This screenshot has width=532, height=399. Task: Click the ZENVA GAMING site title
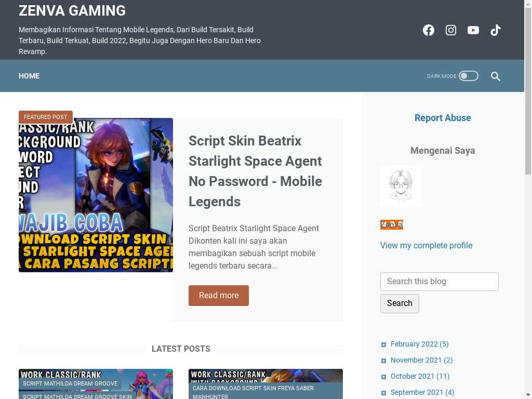72,10
